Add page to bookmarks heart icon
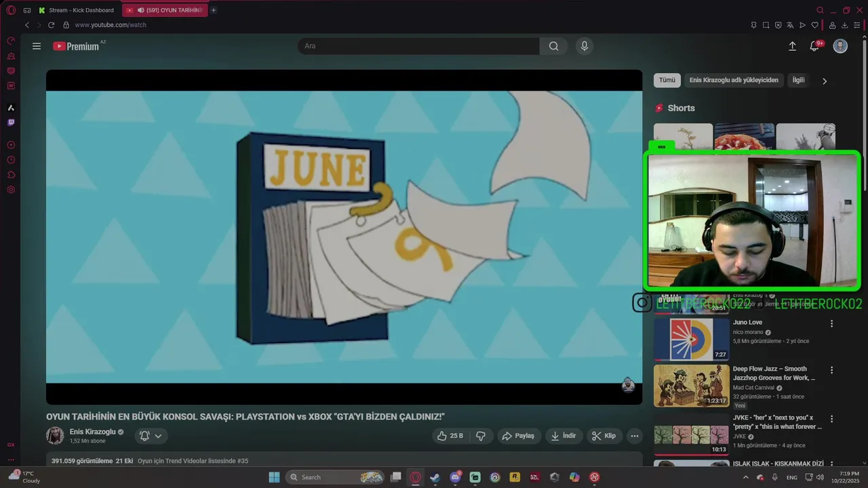 click(x=814, y=25)
